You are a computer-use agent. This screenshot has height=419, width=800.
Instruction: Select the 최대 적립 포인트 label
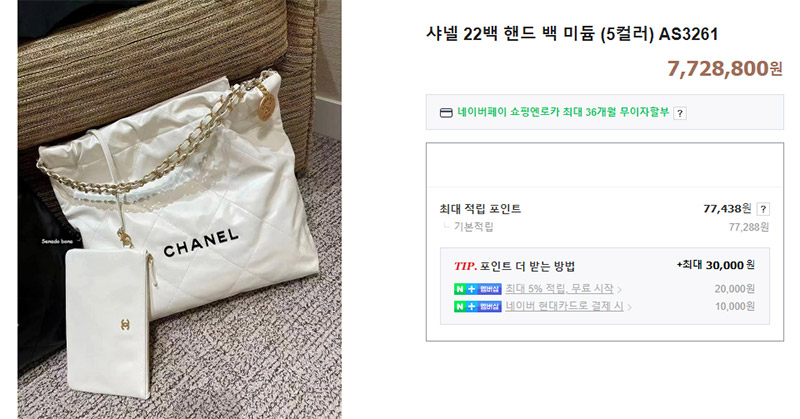pyautogui.click(x=480, y=209)
